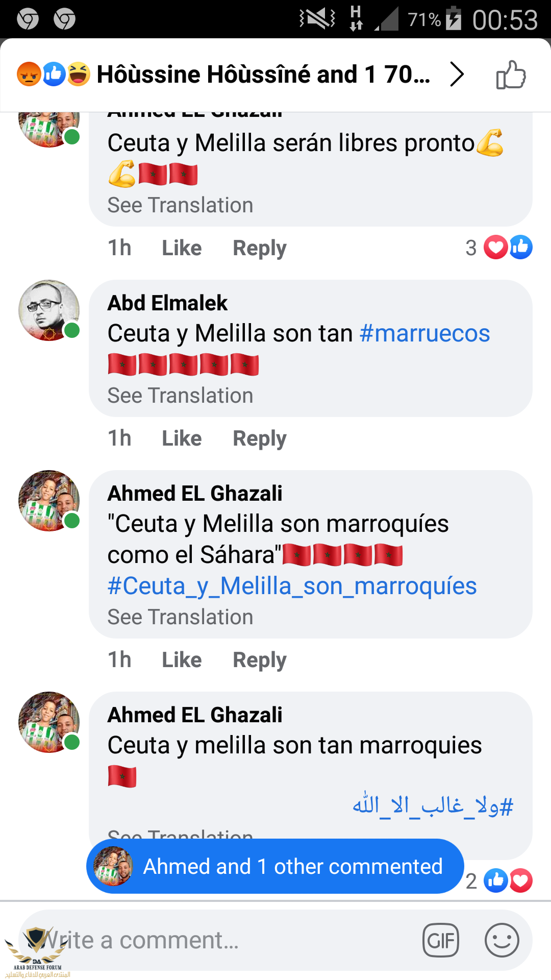Image resolution: width=551 pixels, height=980 pixels.
Task: Reply to Abd Elmalek's comment
Action: (259, 438)
